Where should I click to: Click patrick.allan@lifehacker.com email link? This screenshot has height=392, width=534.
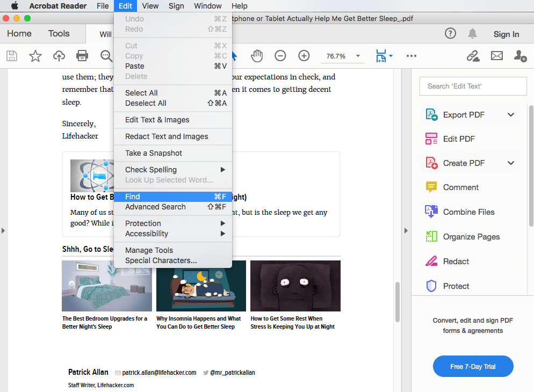pyautogui.click(x=159, y=372)
